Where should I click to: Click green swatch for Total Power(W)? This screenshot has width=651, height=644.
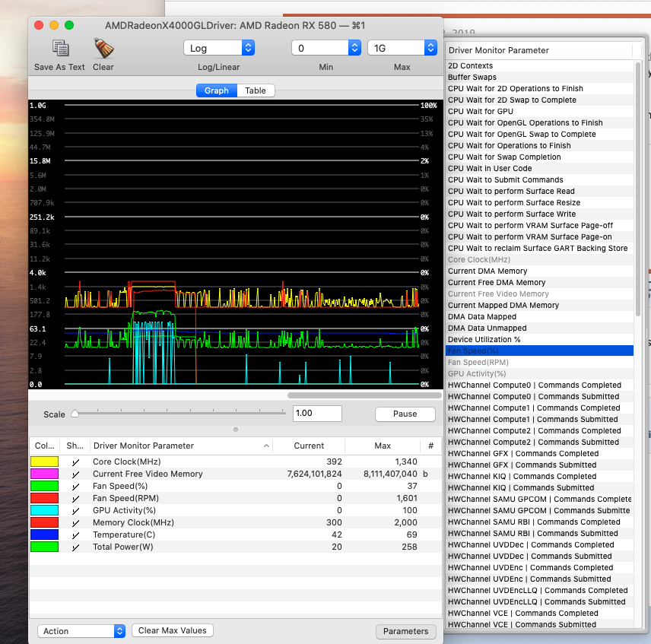click(x=44, y=547)
